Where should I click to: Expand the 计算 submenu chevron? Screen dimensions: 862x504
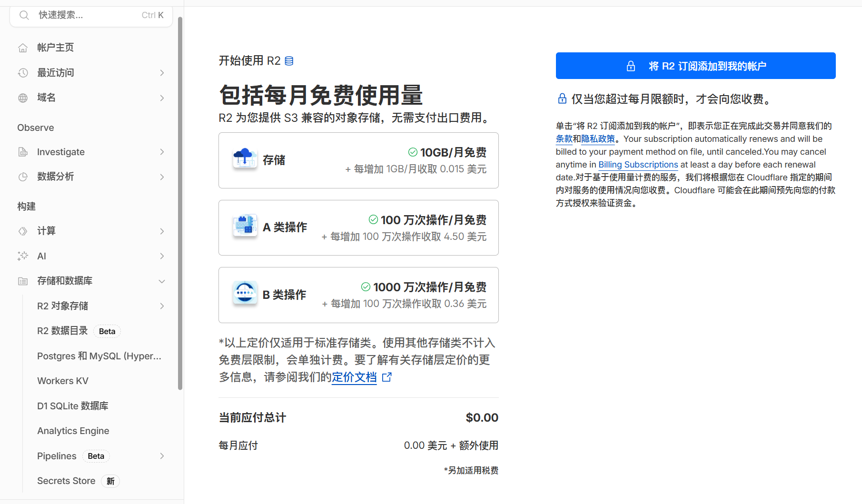162,231
